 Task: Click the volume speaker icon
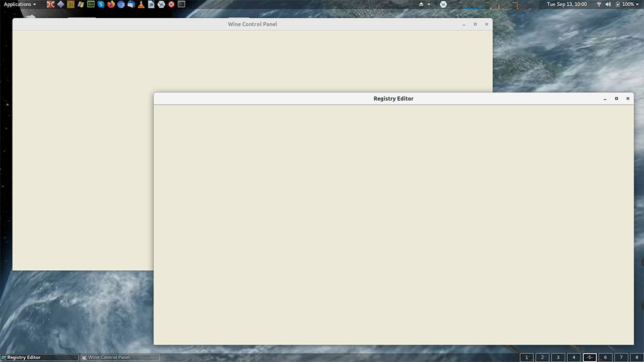tap(608, 4)
